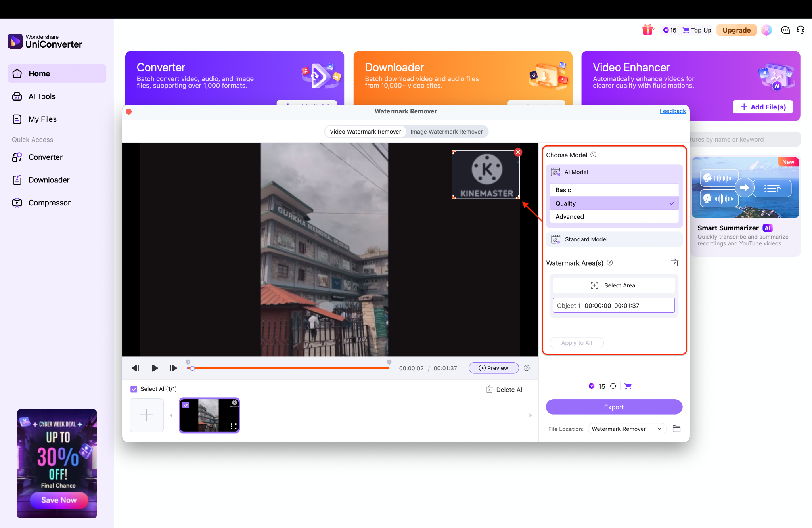
Task: Click the Delete All trash icon
Action: tap(489, 389)
